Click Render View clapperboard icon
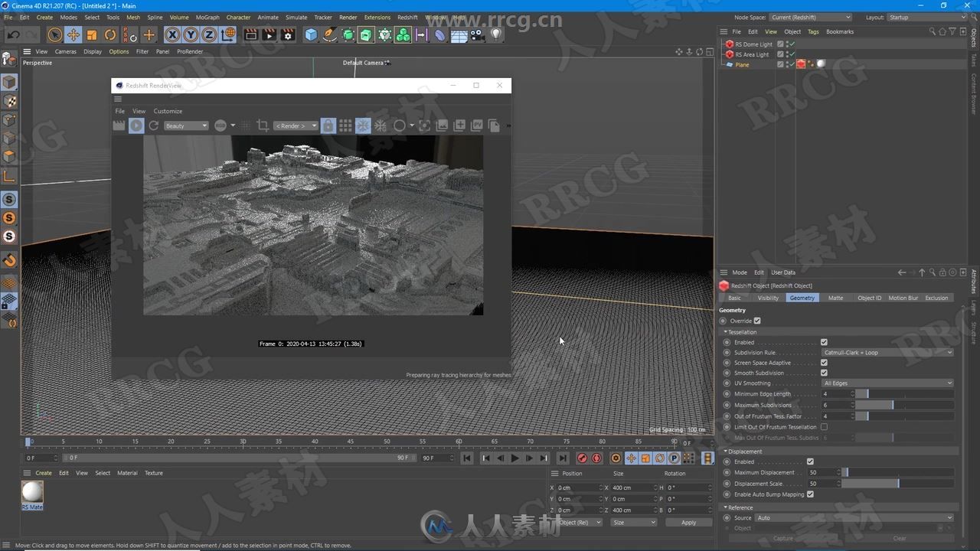 tap(250, 34)
